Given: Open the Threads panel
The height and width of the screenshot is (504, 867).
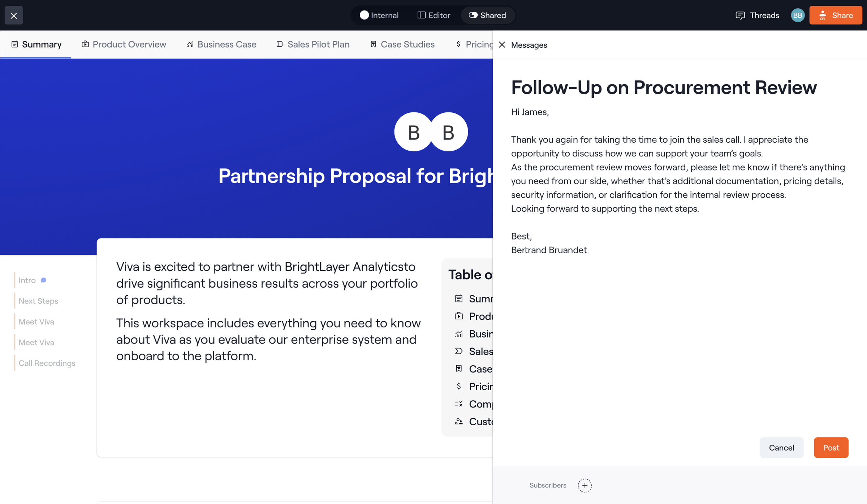Looking at the screenshot, I should 757,15.
